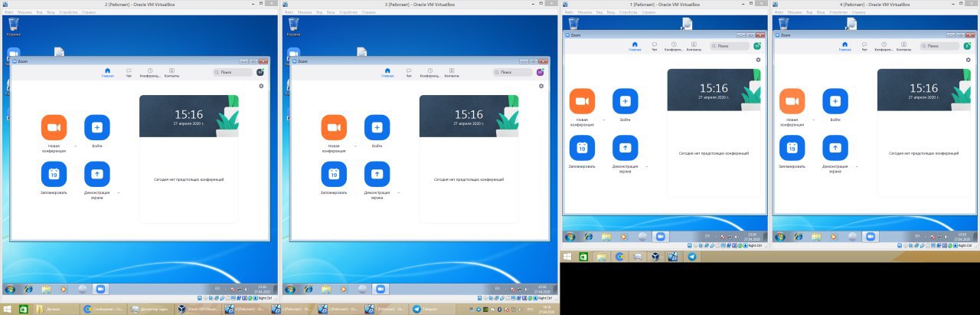Click the search (Поиск) field in VM 4 Zoom
Screen dimensions: 980x315
coord(940,47)
